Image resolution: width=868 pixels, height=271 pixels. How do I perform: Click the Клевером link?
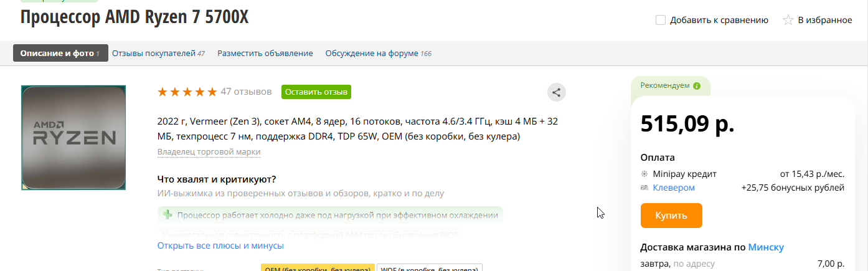pos(674,188)
